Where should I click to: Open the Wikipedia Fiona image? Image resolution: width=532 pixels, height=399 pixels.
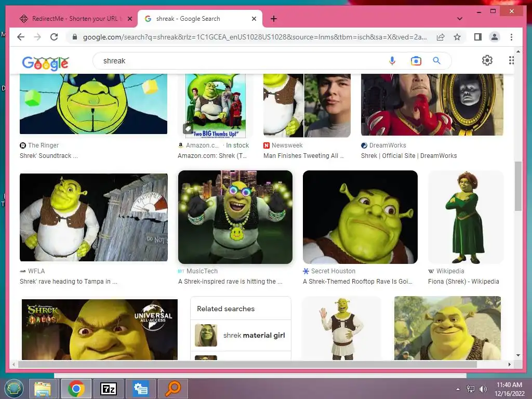click(465, 217)
